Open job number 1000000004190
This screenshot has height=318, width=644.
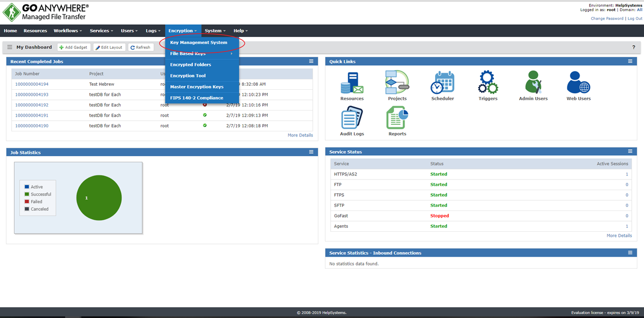pos(32,126)
